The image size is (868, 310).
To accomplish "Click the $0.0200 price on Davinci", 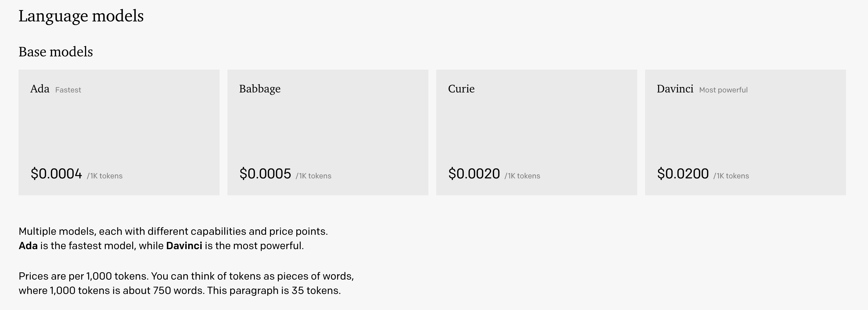I will click(683, 174).
